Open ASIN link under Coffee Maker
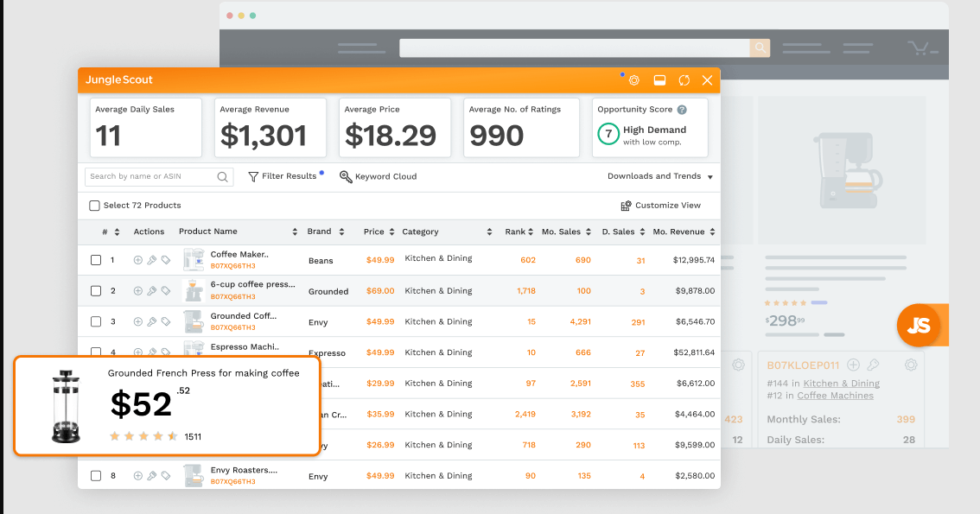Screen dimensions: 980x514 tap(232, 266)
